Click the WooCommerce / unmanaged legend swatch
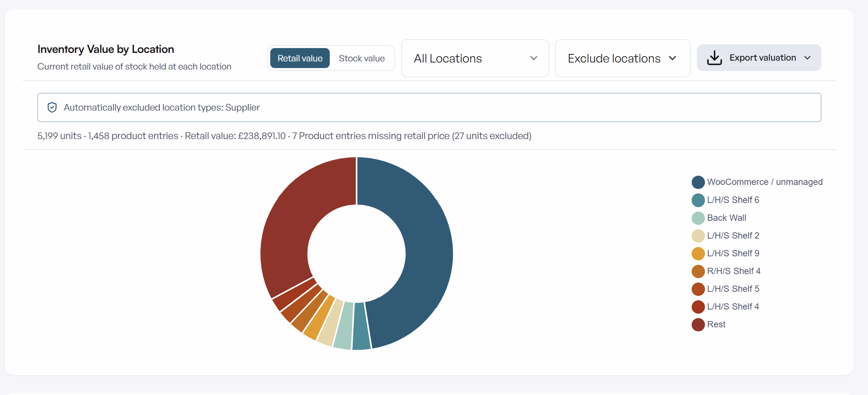Image resolution: width=868 pixels, height=395 pixels. (x=698, y=182)
